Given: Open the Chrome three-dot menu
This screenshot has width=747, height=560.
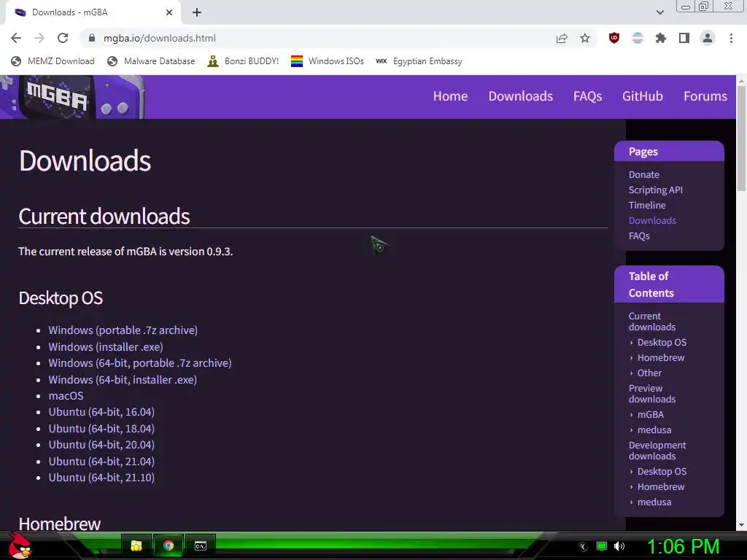Looking at the screenshot, I should (731, 38).
